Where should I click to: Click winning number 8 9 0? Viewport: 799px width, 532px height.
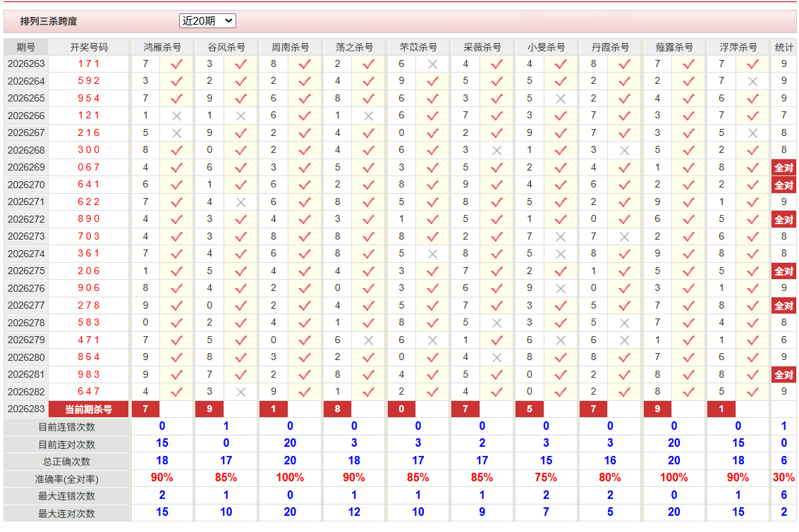pyautogui.click(x=89, y=219)
